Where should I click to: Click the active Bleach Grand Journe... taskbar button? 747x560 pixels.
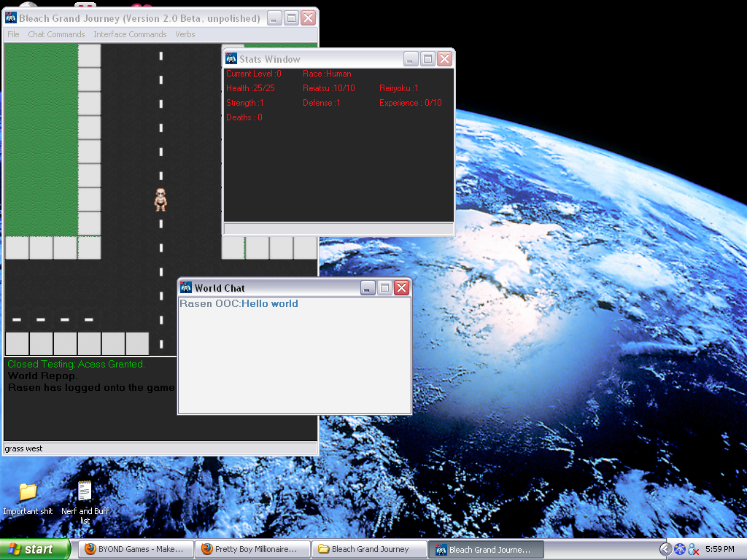[487, 549]
